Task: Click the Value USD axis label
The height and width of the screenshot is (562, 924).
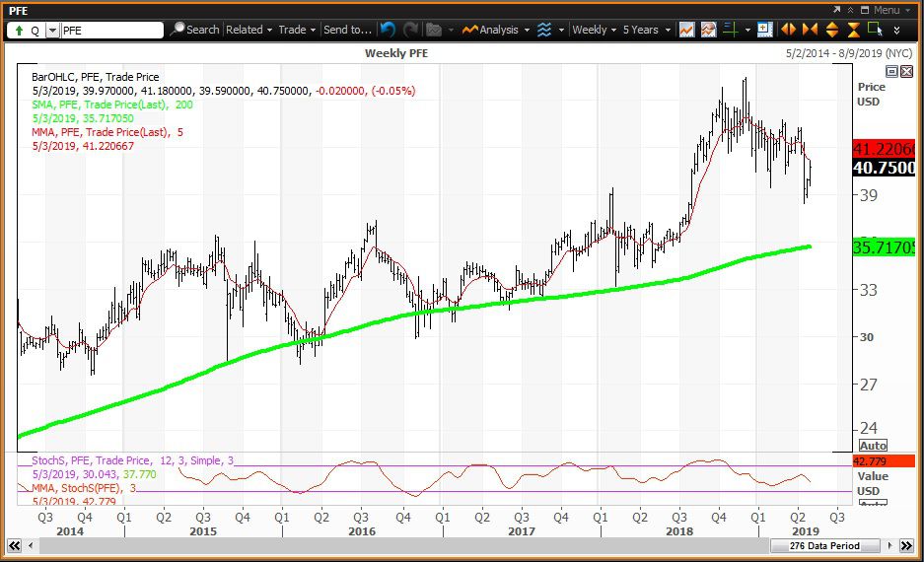Action: click(872, 483)
